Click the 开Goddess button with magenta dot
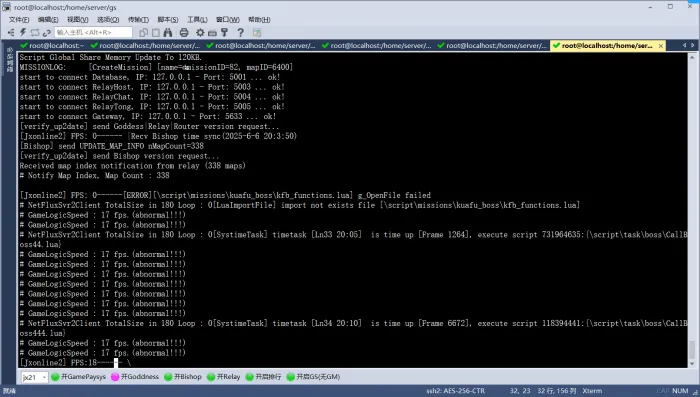The width and height of the screenshot is (700, 397). tap(135, 377)
